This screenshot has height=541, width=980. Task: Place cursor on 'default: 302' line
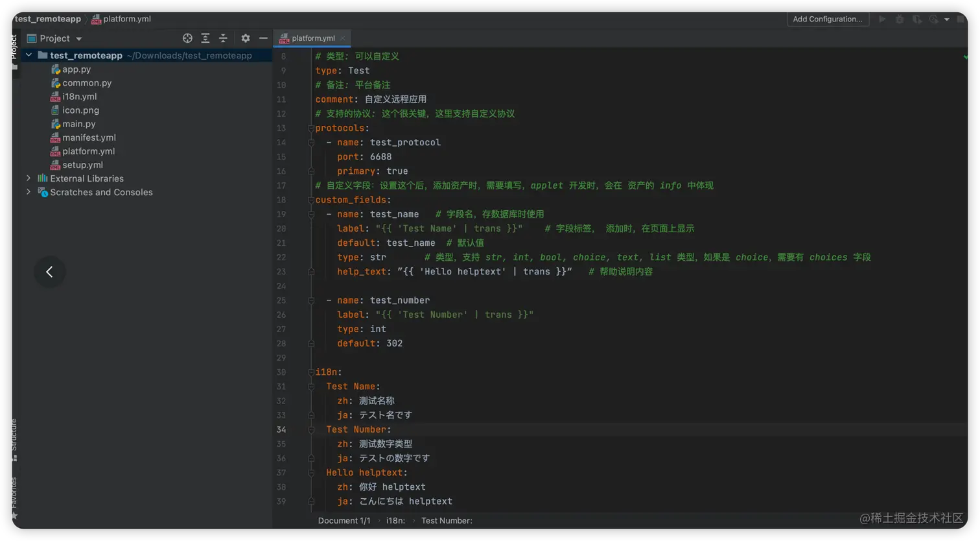[x=369, y=343]
